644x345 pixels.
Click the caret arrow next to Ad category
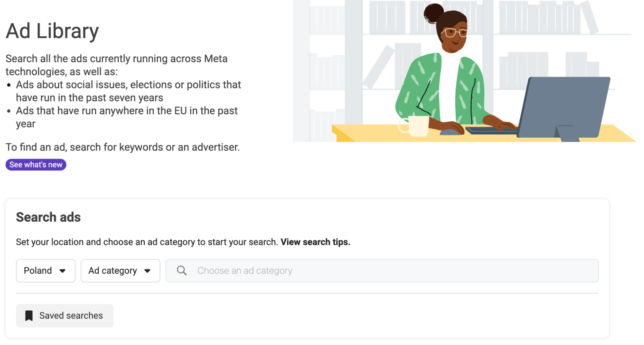click(148, 271)
